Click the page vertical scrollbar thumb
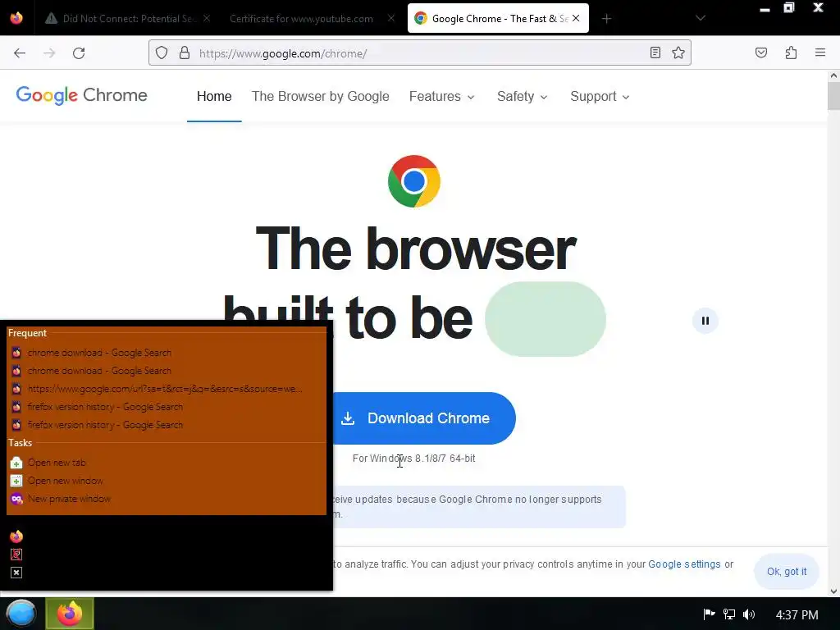The image size is (840, 630). [833, 97]
